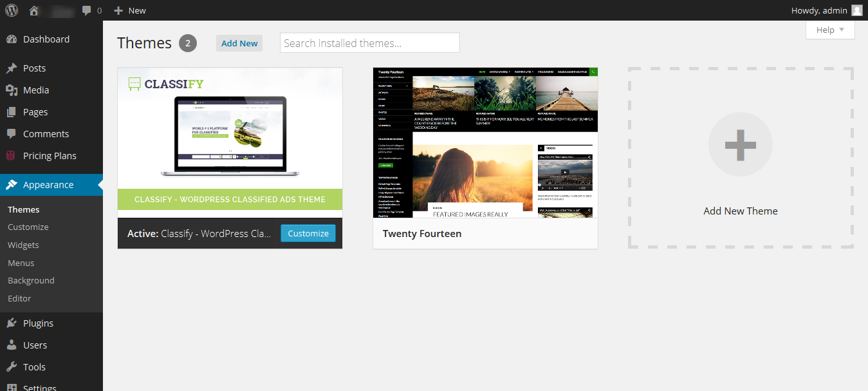Open the Twenty Fourteen theme screenshot
Screen dimensions: 868x391
click(485, 142)
